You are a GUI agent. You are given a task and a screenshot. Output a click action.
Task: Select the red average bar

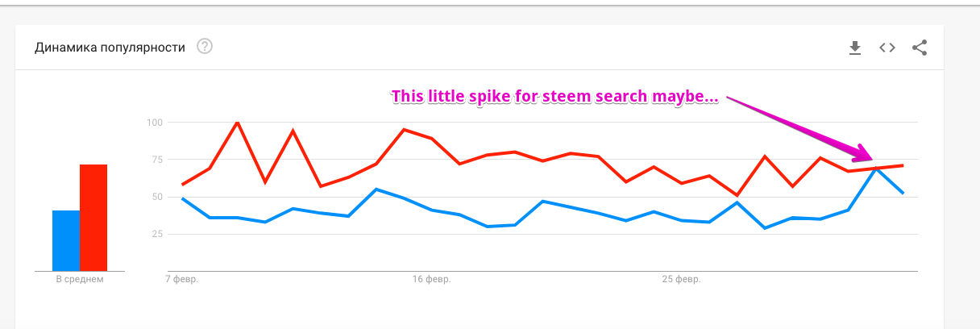click(93, 218)
